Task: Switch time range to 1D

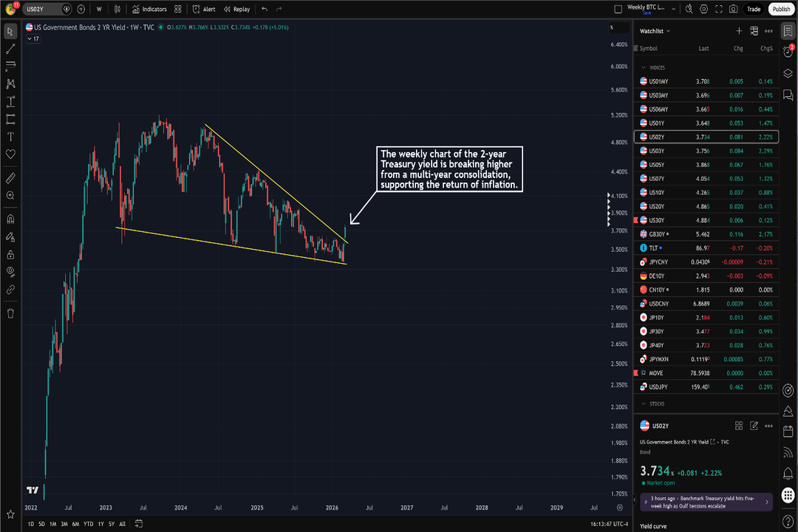Action: [x=30, y=524]
